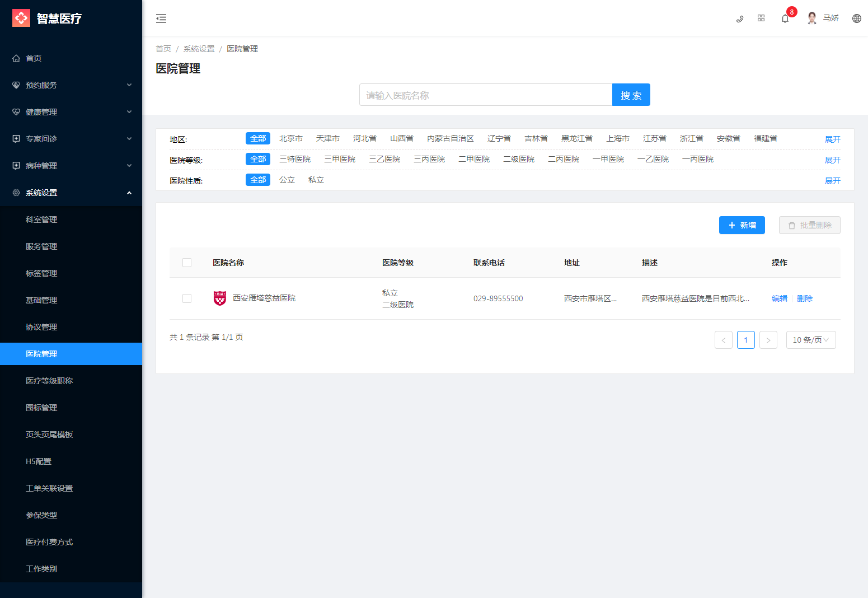Expand the 医院性质 filter row with 展开
Image resolution: width=868 pixels, height=598 pixels.
[833, 181]
